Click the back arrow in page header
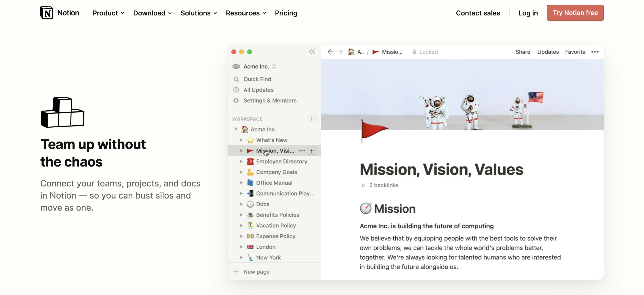The image size is (644, 295). click(x=330, y=52)
